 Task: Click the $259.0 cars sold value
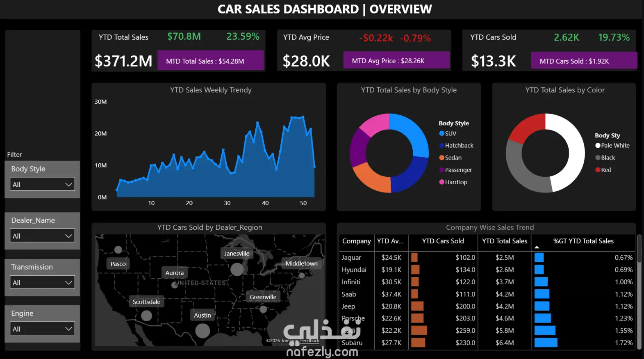point(466,331)
